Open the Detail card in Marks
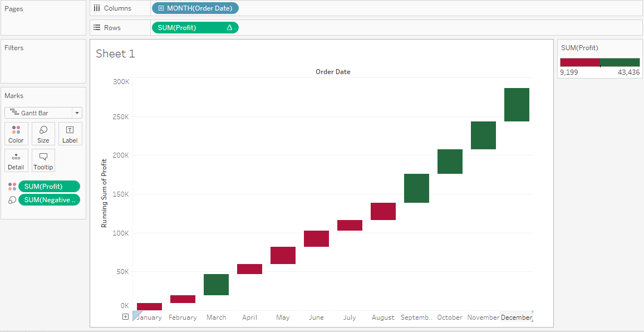Screen dimensions: 644x332 pos(17,160)
